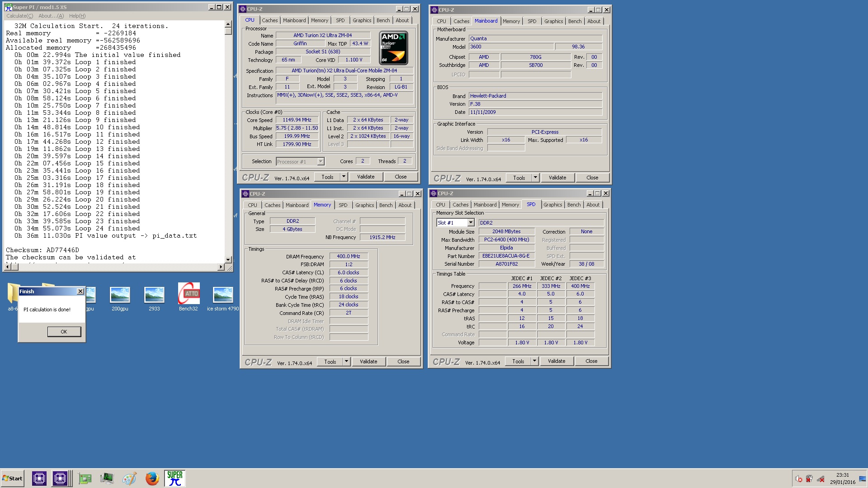Click the NB Frequency 1915.2 MHz value
Screen dimensions: 868x488
pyautogui.click(x=382, y=237)
